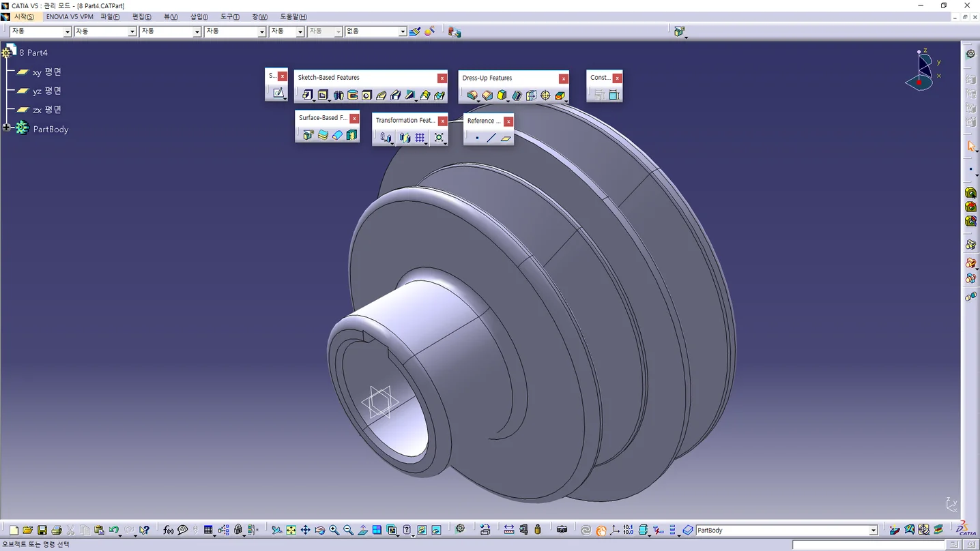Click the Fit All In view icon
This screenshot has height=551, width=980.
click(291, 530)
